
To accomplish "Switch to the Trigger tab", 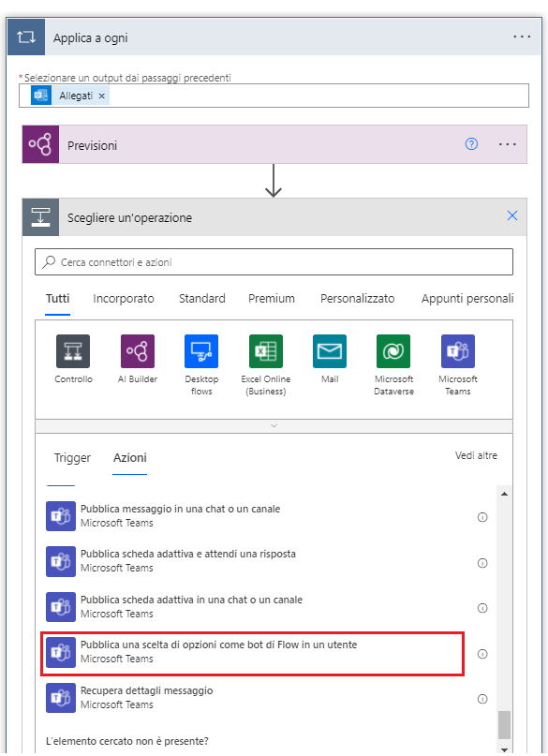I will (x=72, y=457).
